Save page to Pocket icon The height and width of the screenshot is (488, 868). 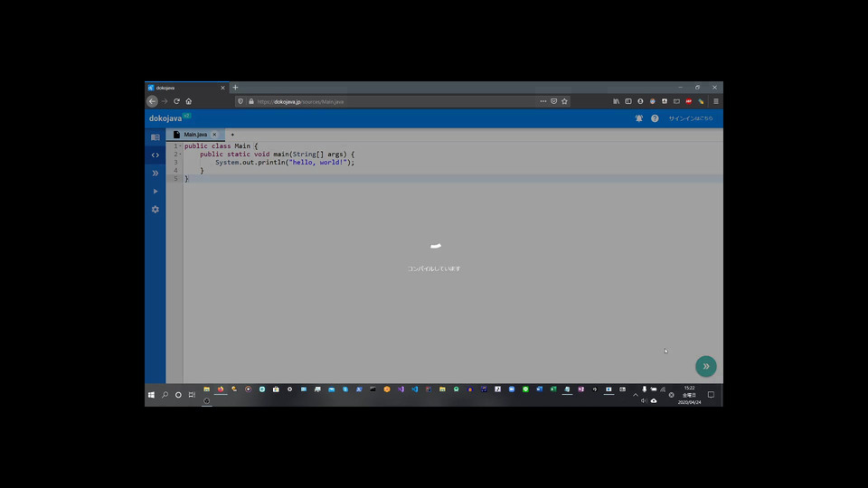pos(553,101)
